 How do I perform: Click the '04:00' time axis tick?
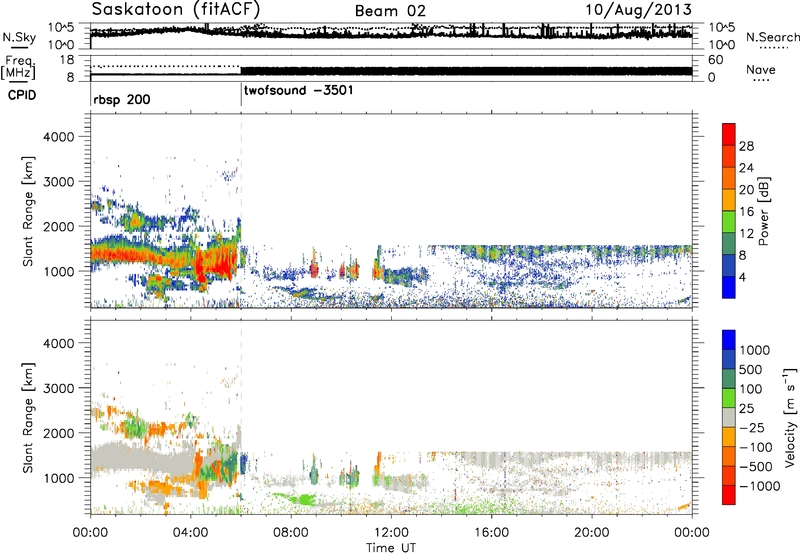pyautogui.click(x=190, y=533)
